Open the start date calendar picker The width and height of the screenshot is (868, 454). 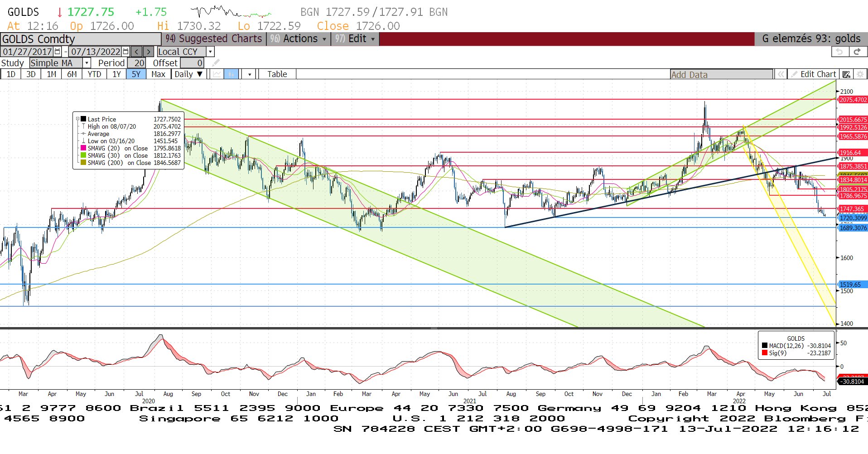[x=58, y=52]
